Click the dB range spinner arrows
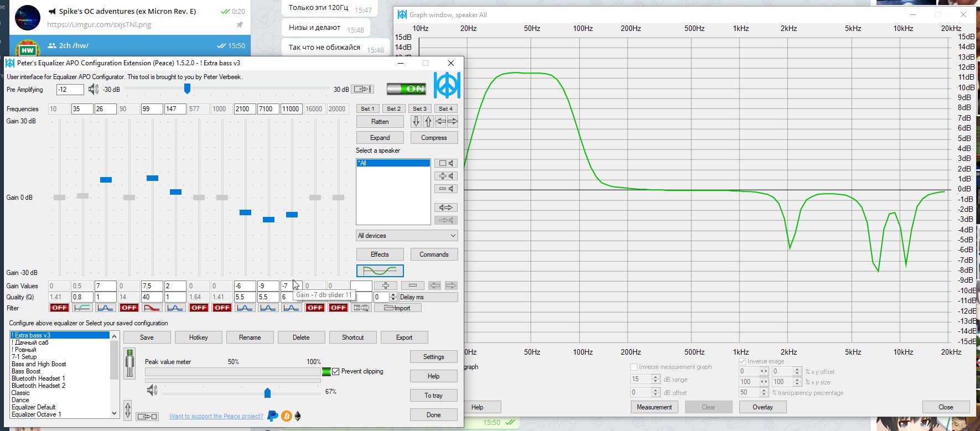Viewport: 980px width, 431px height. click(x=656, y=379)
